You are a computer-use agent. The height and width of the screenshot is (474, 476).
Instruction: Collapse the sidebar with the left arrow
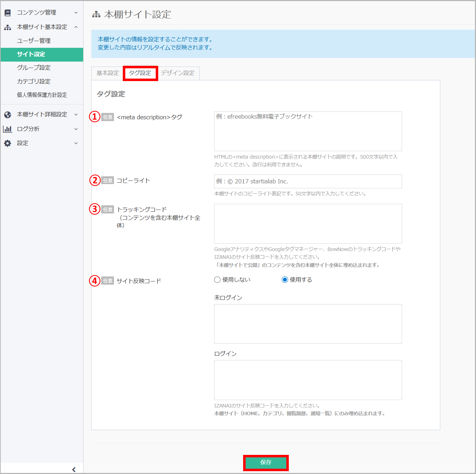pyautogui.click(x=74, y=469)
